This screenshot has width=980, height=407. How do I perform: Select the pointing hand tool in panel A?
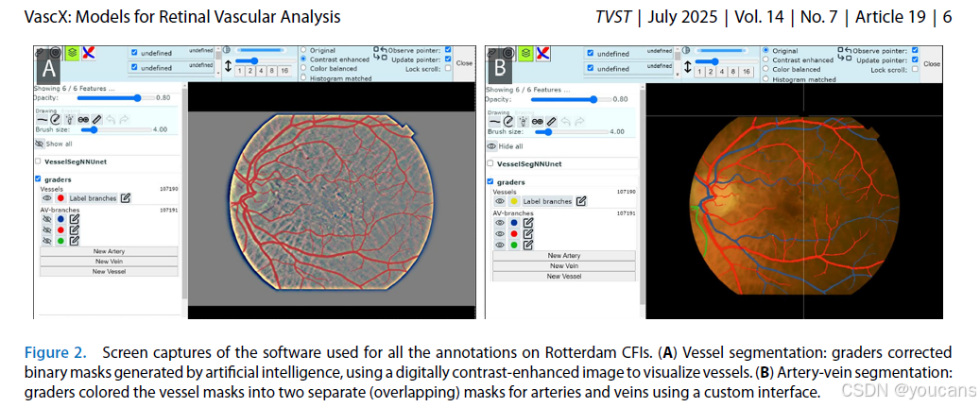point(69,119)
